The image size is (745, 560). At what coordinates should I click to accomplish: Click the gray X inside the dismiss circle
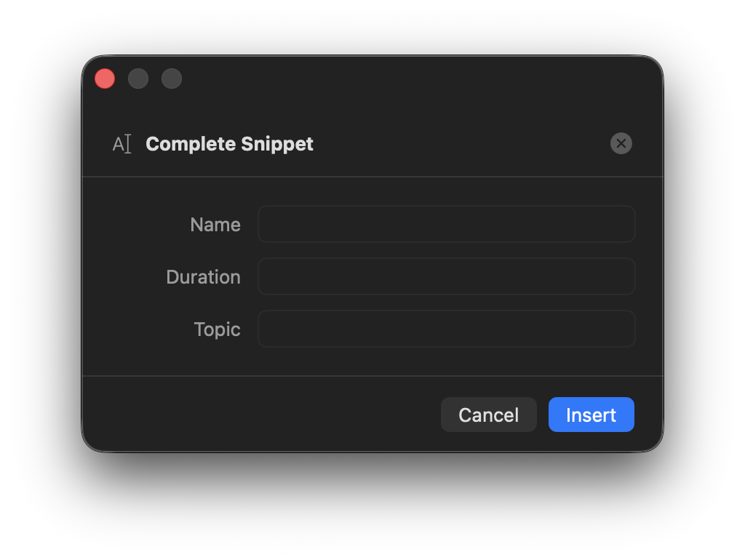click(621, 143)
